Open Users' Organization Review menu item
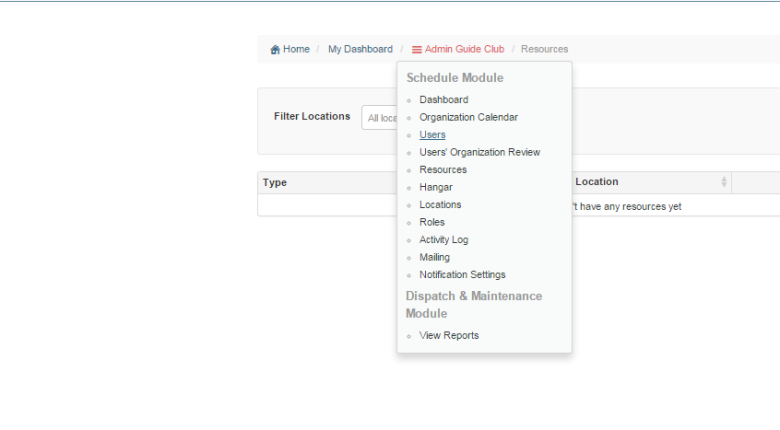Viewport: 780px width, 430px height. point(480,152)
